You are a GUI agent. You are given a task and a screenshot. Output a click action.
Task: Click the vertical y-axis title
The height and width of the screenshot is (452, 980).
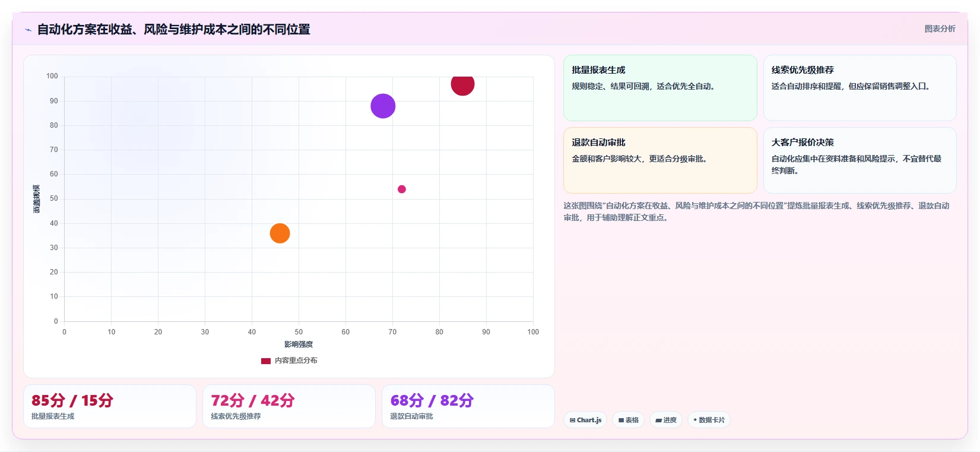coord(37,199)
